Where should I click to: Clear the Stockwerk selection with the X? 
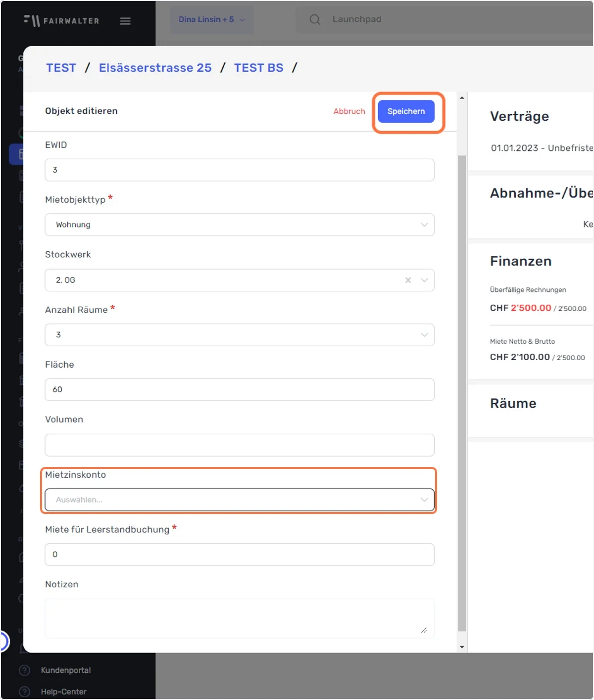(408, 280)
